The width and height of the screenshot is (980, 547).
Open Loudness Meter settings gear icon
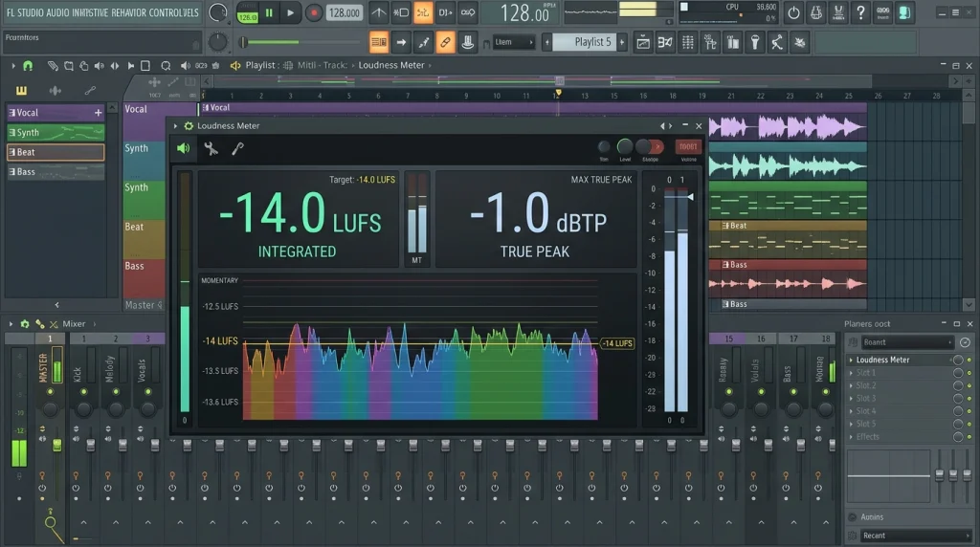(189, 125)
